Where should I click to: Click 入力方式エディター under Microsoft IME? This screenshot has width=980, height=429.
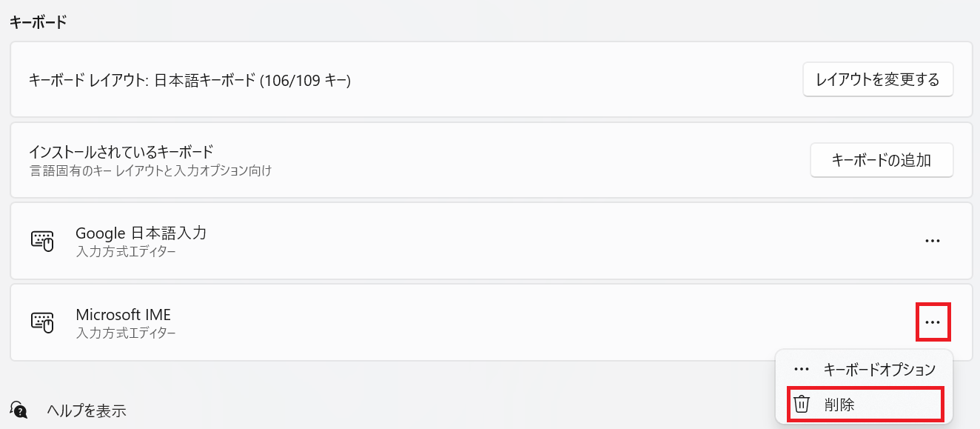126,333
